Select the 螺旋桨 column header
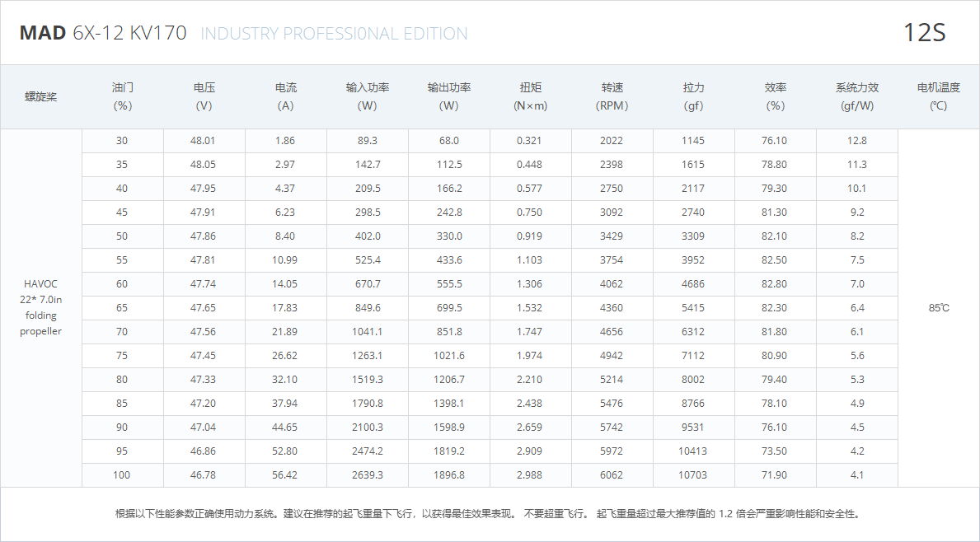The height and width of the screenshot is (542, 980). coord(40,97)
